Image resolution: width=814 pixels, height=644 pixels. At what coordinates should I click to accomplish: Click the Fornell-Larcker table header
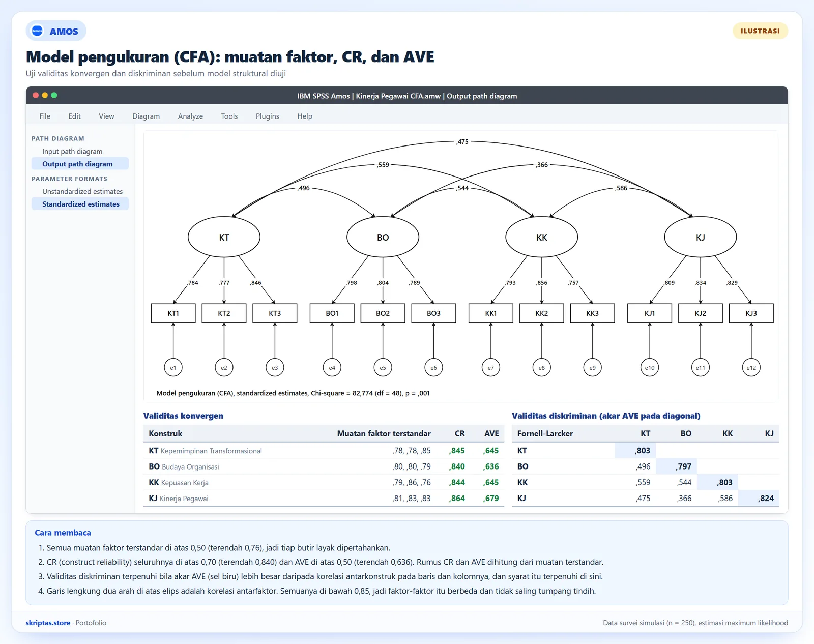click(x=545, y=433)
